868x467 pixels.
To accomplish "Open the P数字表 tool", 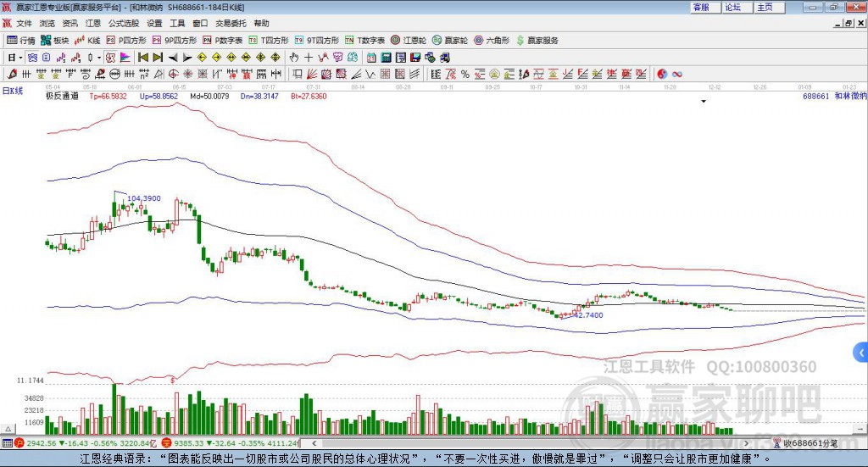I will pos(223,41).
